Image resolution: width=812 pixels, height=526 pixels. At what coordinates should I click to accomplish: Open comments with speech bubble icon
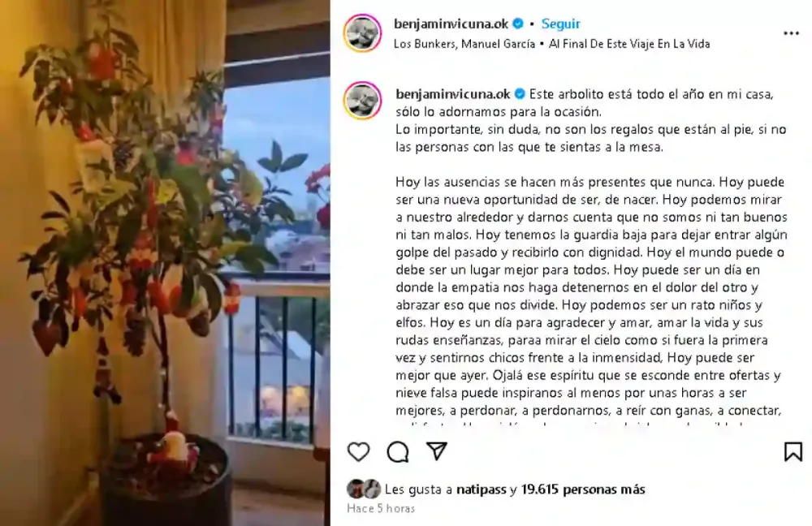pos(398,451)
